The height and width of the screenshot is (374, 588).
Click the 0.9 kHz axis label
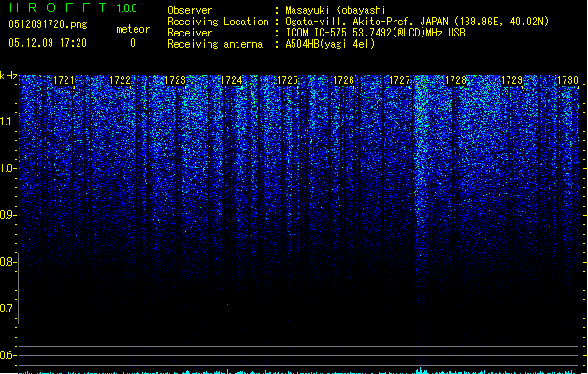coord(7,215)
